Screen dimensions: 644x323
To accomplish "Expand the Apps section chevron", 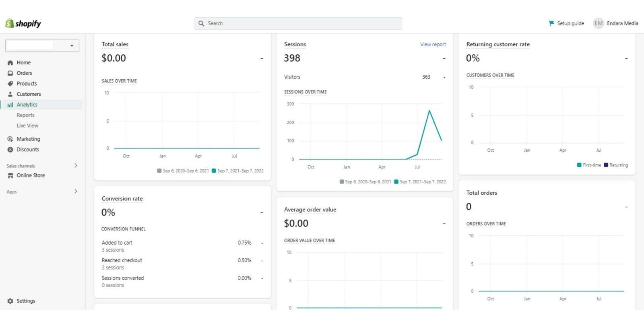I will [x=76, y=191].
